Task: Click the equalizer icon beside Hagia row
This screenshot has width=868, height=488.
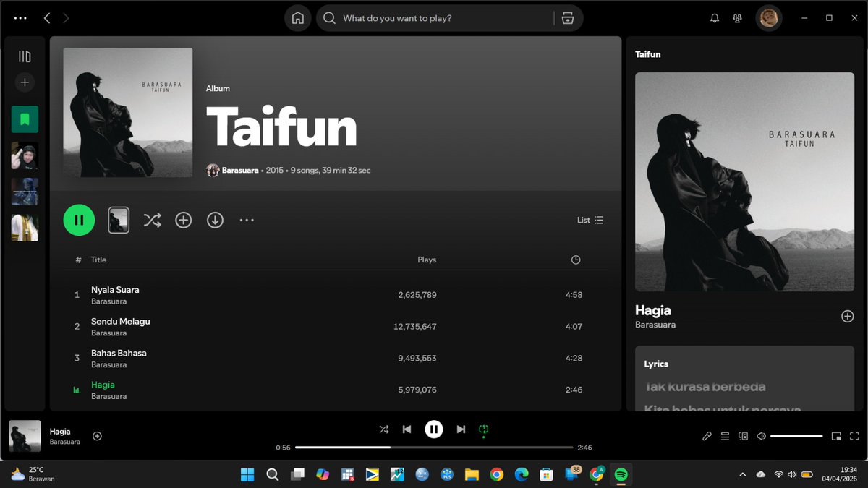Action: coord(77,390)
